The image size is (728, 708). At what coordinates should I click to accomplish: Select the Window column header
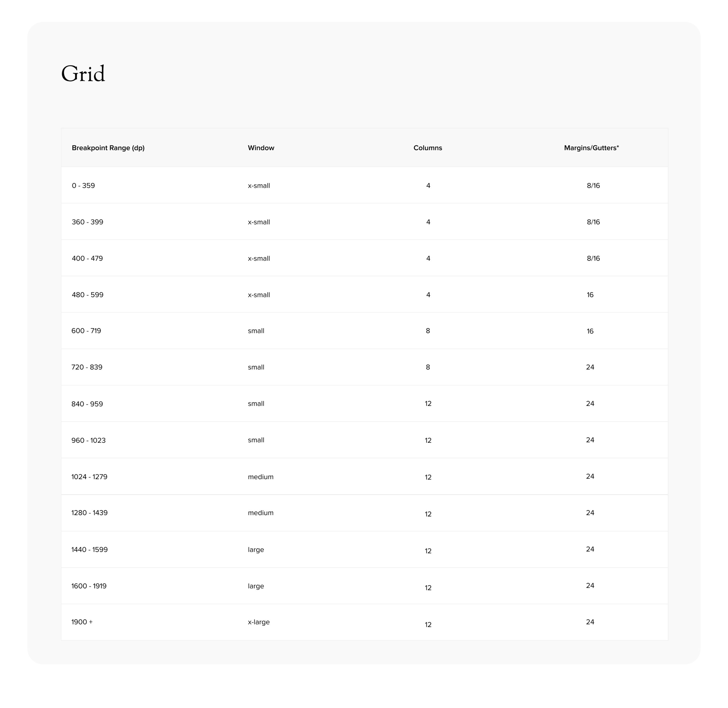[x=261, y=148]
